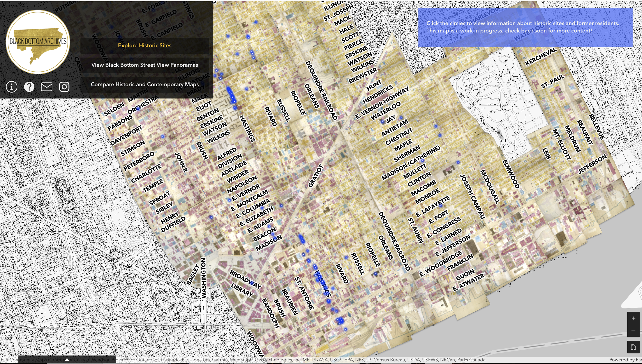Click the ST. JOSEPH street label
The height and width of the screenshot is (364, 642).
pyautogui.click(x=338, y=13)
